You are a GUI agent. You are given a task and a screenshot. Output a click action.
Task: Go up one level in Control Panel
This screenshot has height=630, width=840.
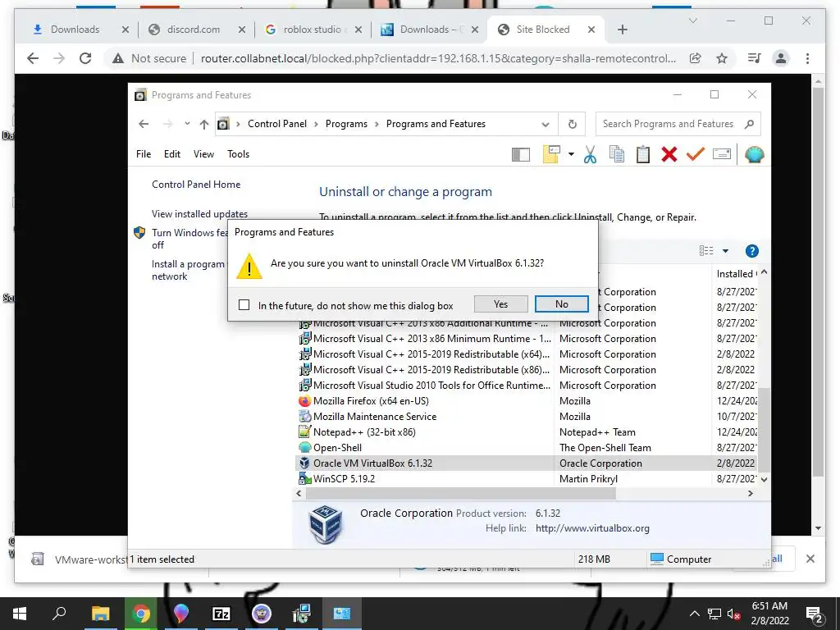click(x=204, y=125)
